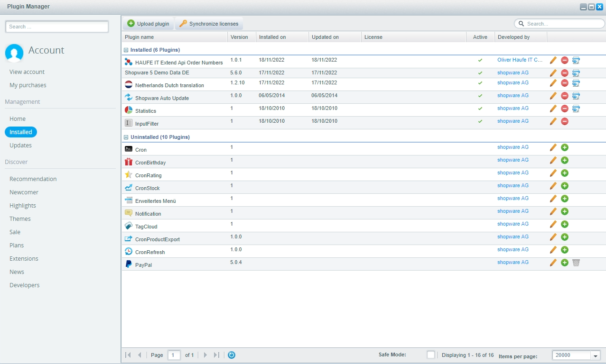
Task: Open My purchases link
Action: tap(28, 85)
